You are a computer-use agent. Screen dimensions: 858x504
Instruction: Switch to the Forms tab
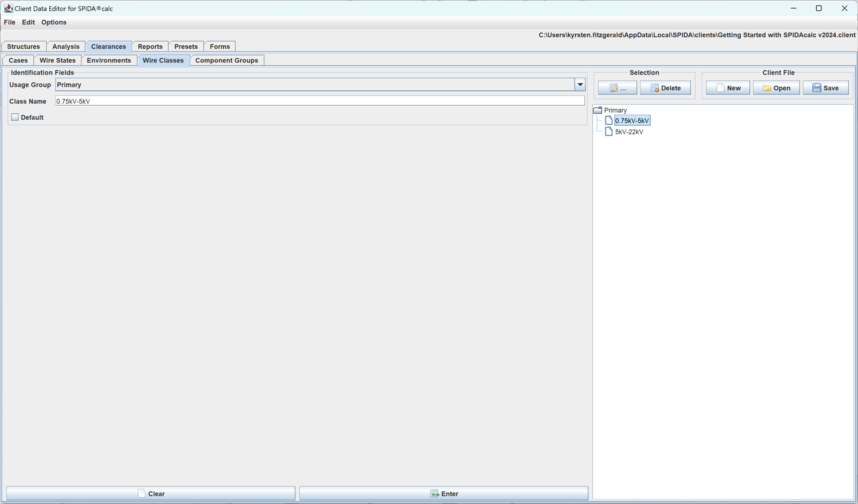[220, 46]
